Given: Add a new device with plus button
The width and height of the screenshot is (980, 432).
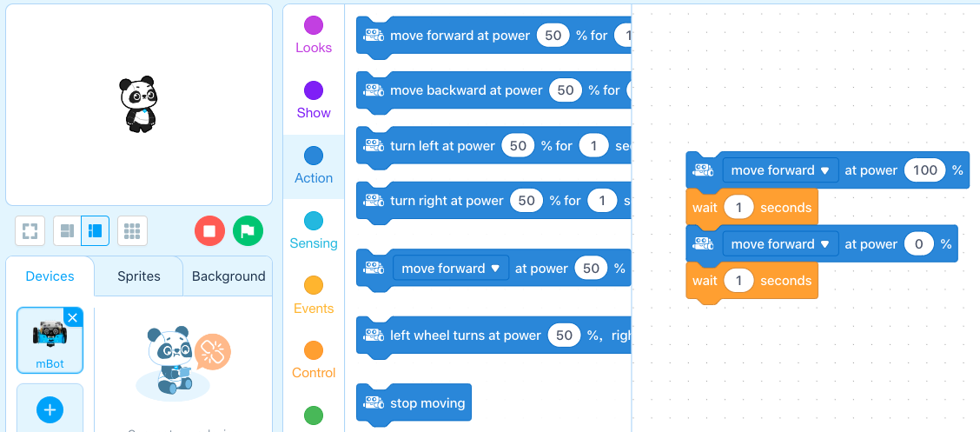Looking at the screenshot, I should coord(50,410).
